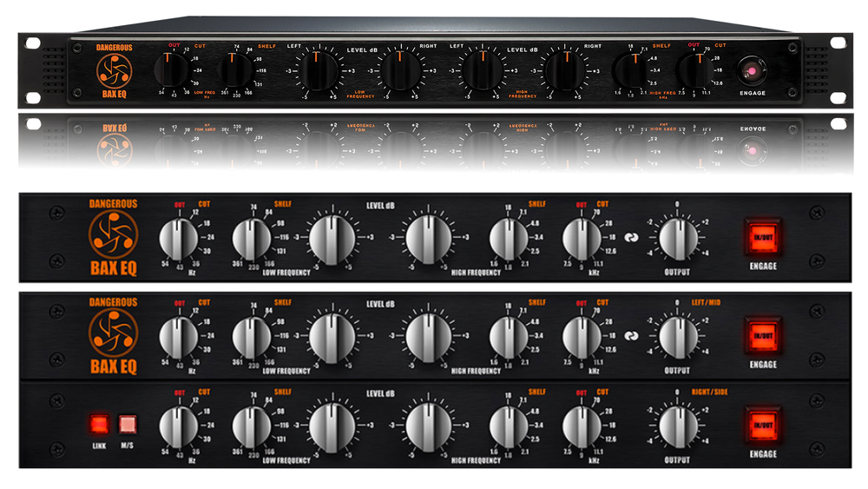Click the high cut knob on the hardware unit
Screen dimensions: 868x489
coord(694,71)
